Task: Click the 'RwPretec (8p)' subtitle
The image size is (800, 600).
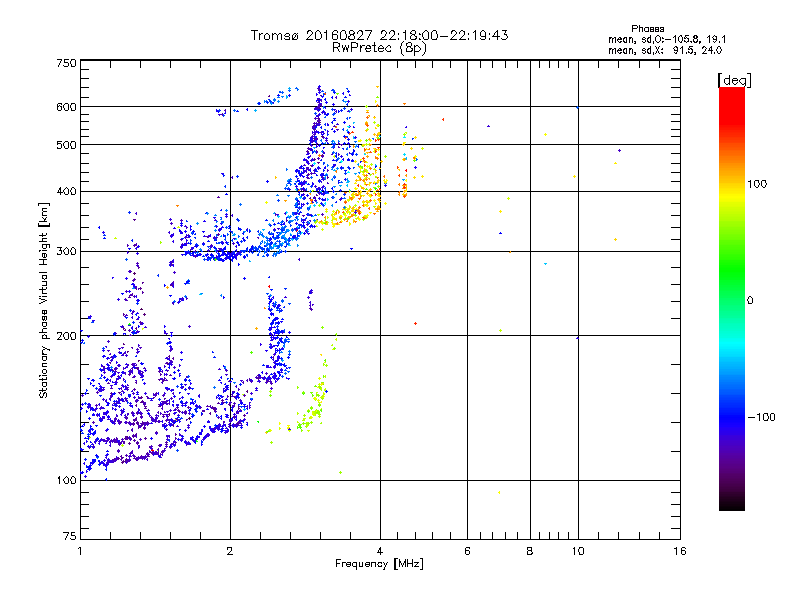Action: (379, 48)
